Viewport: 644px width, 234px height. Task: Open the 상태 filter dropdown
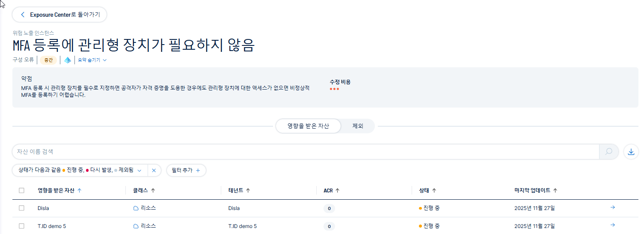point(80,170)
